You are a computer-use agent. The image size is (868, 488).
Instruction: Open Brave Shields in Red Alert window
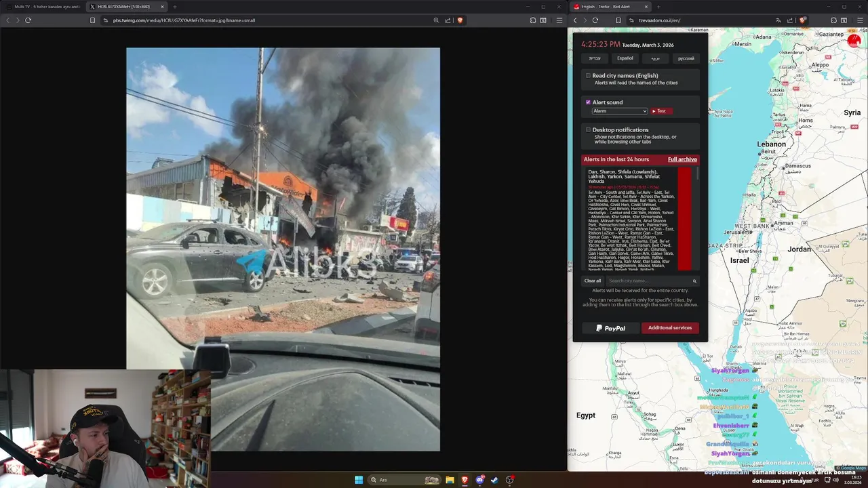[x=802, y=20]
